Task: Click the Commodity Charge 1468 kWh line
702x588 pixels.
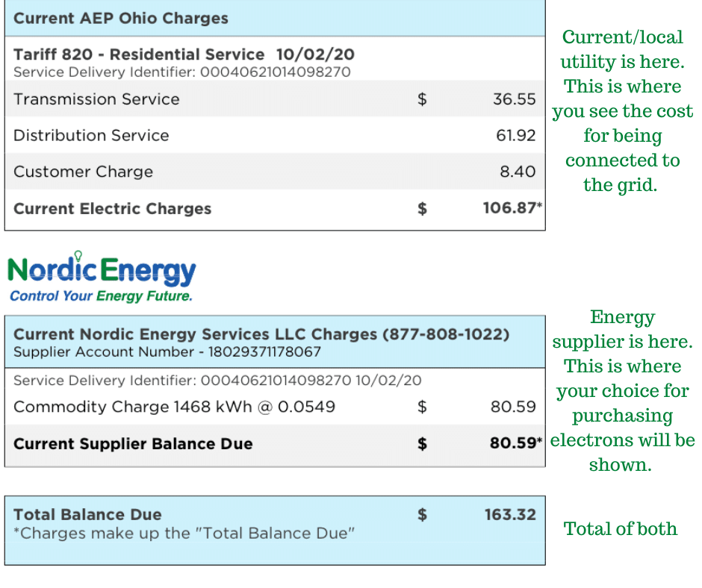Action: (174, 407)
